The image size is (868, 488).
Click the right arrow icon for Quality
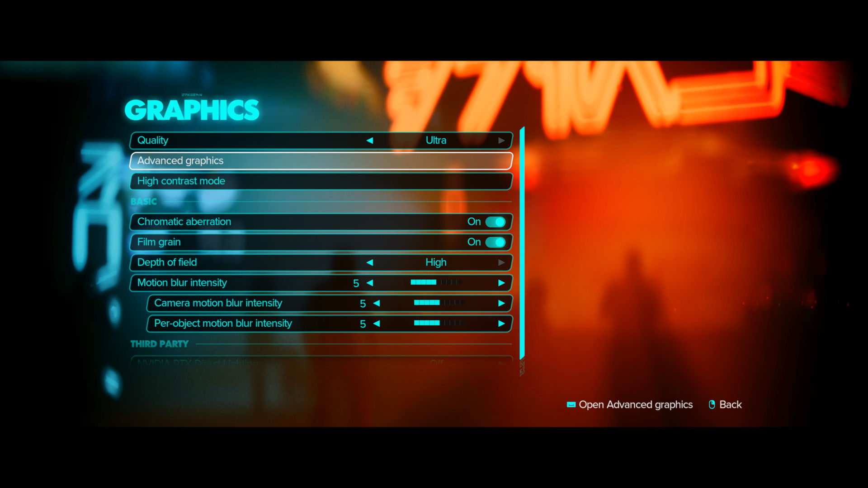coord(501,140)
